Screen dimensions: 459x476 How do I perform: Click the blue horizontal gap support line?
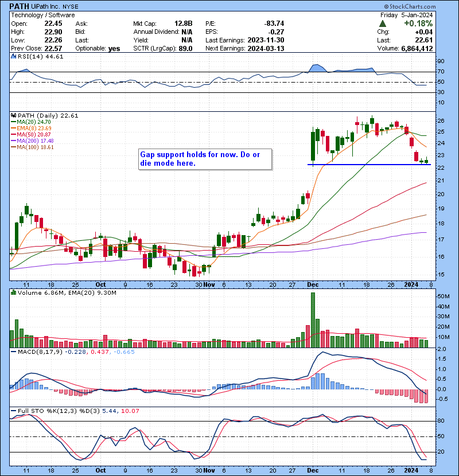point(369,165)
